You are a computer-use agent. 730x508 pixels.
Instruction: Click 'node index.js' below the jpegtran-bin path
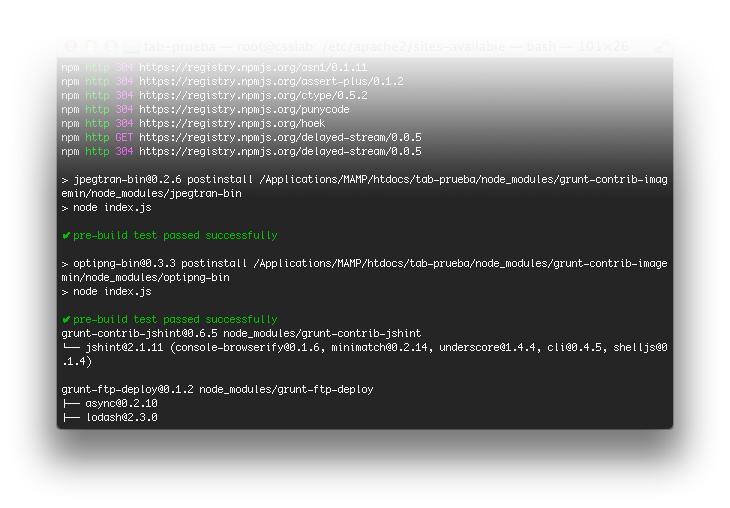tap(112, 207)
